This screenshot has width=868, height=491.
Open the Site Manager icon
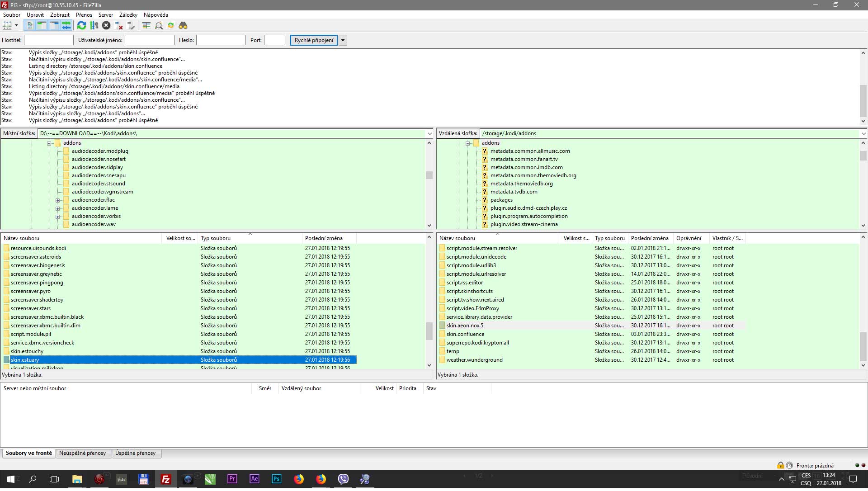(x=7, y=26)
